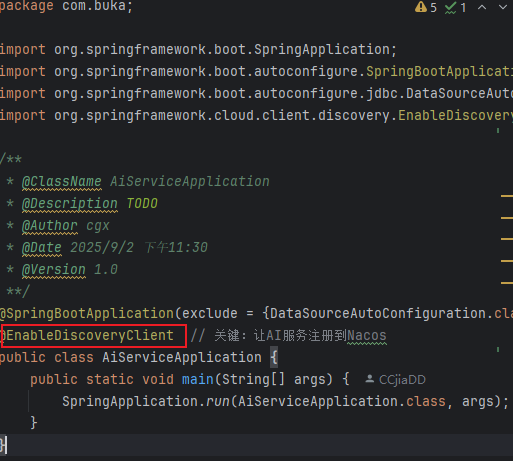Click the 'main' method name

(x=198, y=380)
